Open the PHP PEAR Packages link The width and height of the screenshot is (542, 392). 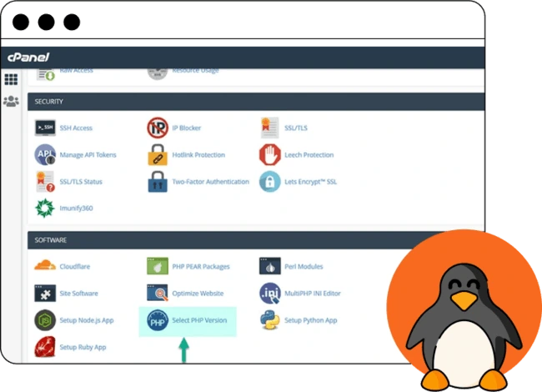(201, 266)
